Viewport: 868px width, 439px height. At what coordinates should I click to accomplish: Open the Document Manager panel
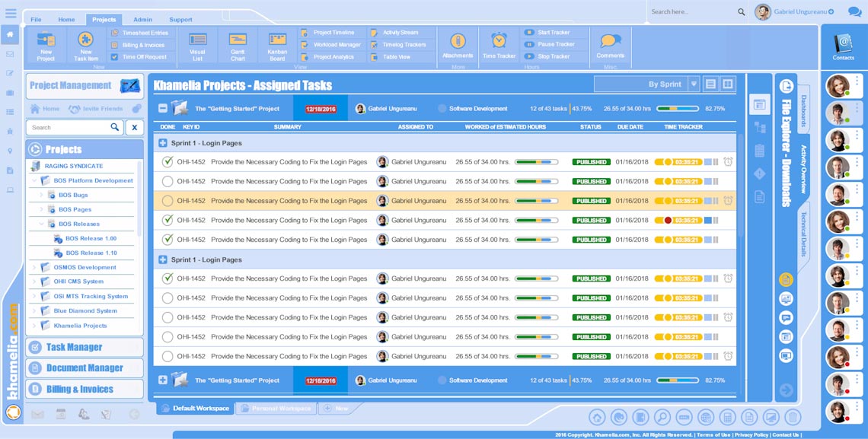coord(85,368)
